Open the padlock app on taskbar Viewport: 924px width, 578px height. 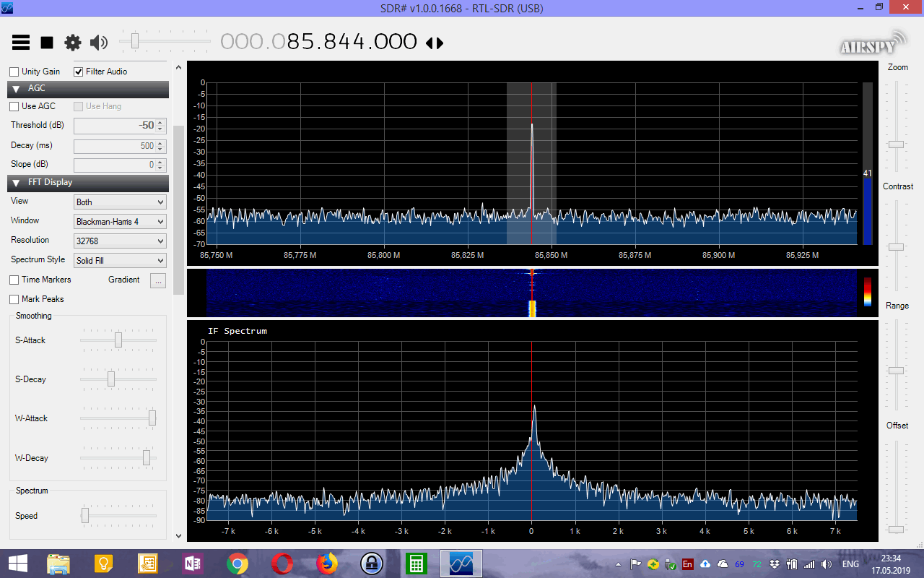pyautogui.click(x=372, y=564)
